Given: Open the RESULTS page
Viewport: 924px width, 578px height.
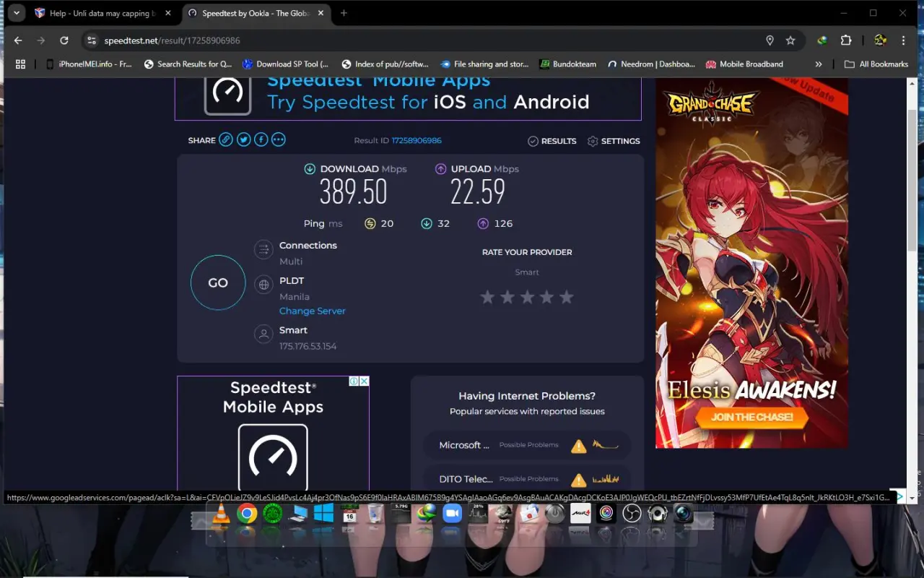Looking at the screenshot, I should [x=552, y=141].
